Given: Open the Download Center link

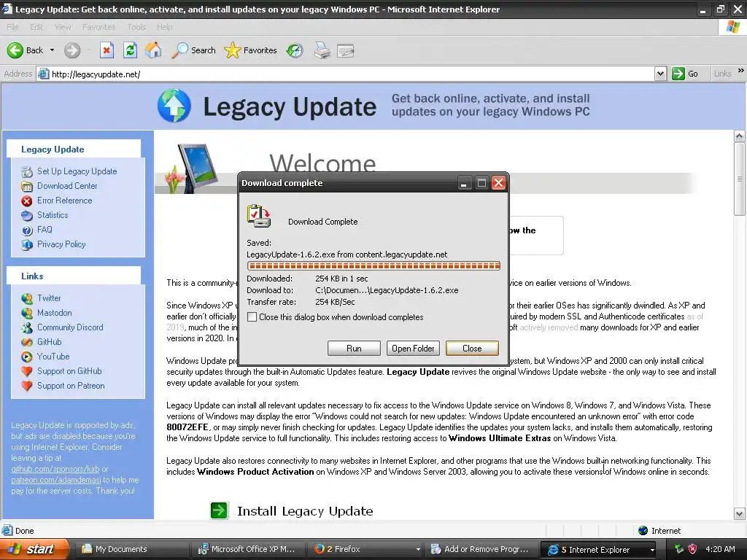Looking at the screenshot, I should tap(67, 186).
